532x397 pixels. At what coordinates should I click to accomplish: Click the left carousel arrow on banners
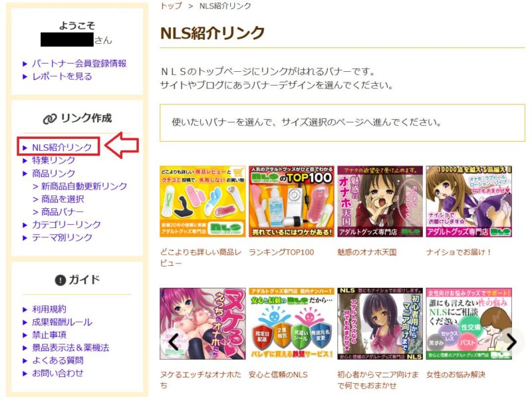click(x=174, y=341)
